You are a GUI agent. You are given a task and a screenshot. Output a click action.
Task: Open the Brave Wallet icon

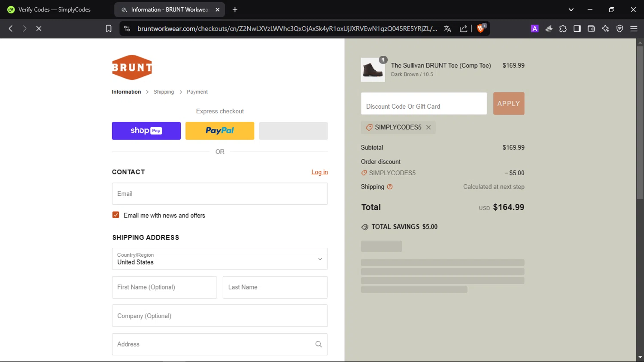tap(591, 28)
